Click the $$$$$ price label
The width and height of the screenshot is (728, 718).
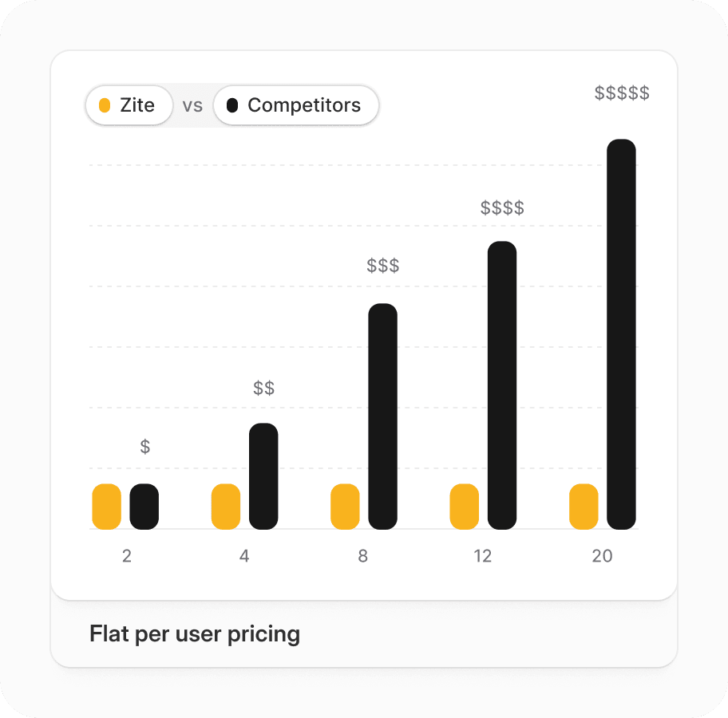(x=622, y=93)
